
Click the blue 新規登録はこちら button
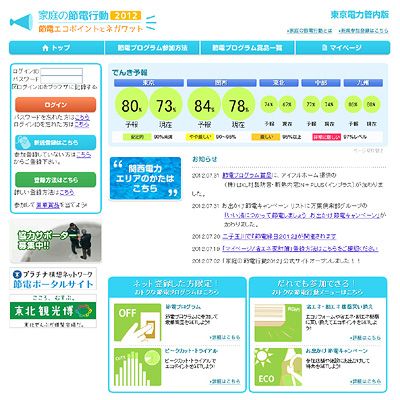tap(56, 143)
